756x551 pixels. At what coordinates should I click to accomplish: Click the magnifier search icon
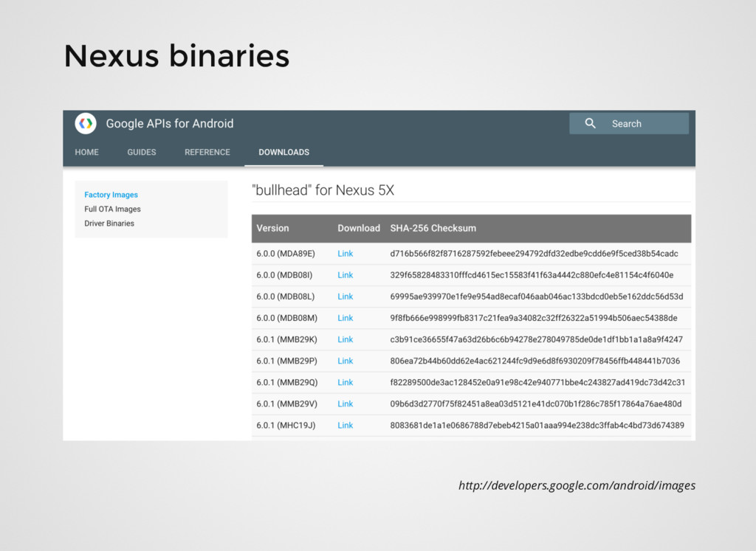coord(590,123)
